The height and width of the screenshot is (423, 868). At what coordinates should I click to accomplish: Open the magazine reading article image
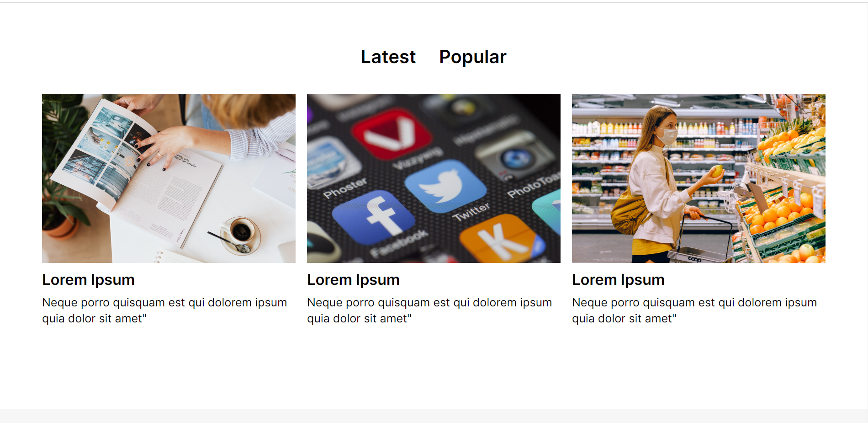click(x=169, y=178)
